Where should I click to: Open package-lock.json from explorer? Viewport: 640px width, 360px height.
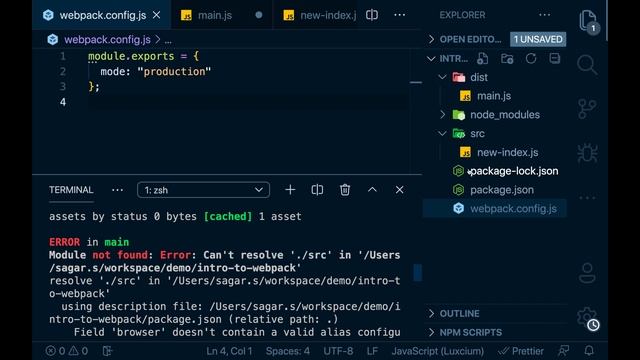point(514,171)
